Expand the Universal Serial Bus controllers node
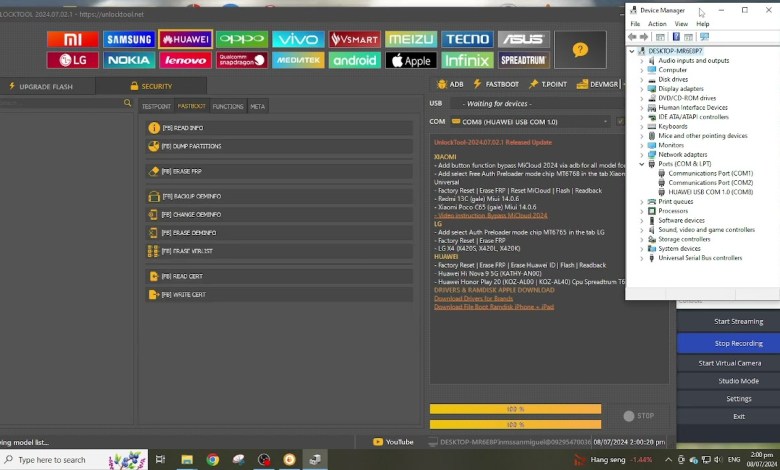780x470 pixels. tap(642, 257)
